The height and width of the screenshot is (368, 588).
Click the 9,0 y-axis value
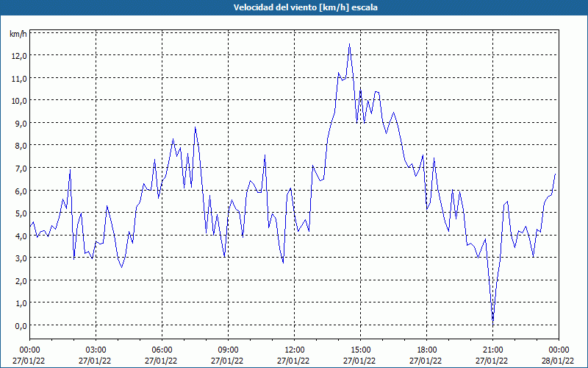(x=21, y=124)
